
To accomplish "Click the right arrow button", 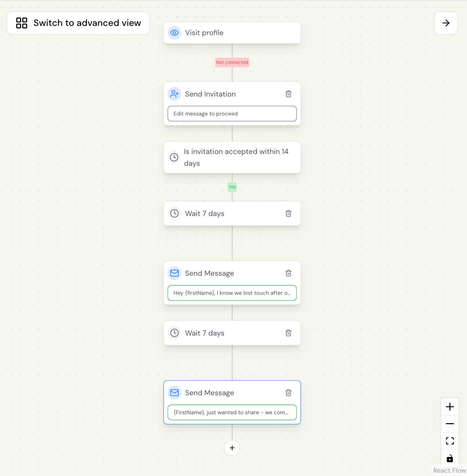I will click(x=446, y=23).
